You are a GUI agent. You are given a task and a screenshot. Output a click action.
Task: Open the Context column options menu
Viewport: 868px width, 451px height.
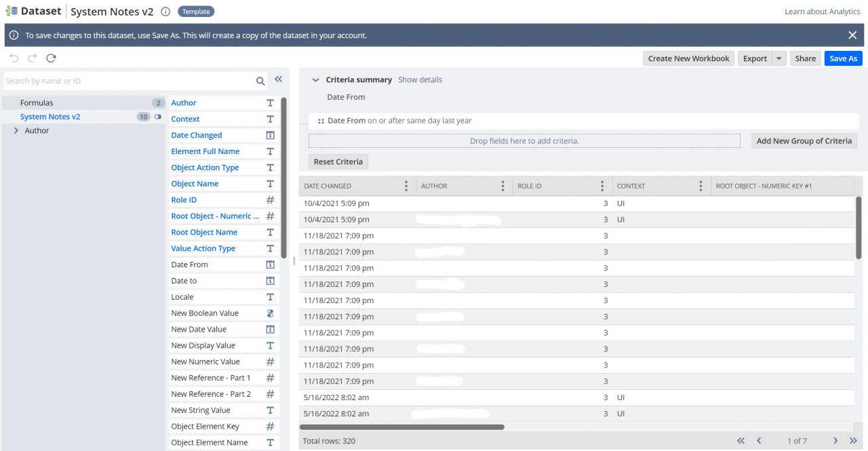701,185
